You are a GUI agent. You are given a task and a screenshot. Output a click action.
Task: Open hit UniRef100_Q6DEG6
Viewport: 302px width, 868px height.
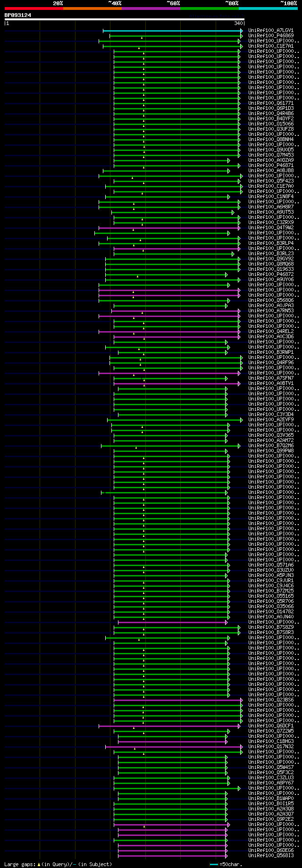click(271, 851)
